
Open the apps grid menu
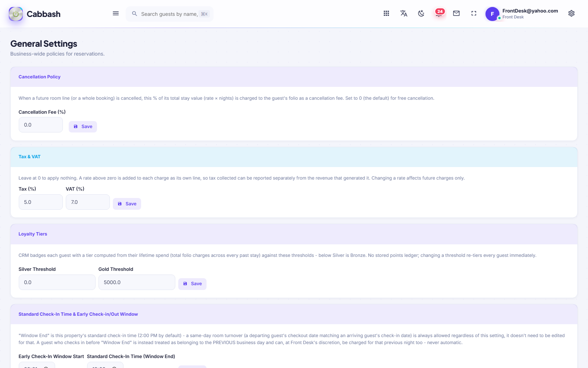click(x=386, y=14)
